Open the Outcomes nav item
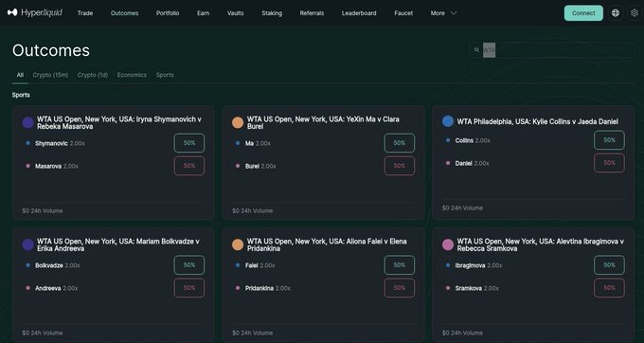The height and width of the screenshot is (343, 644). [x=124, y=13]
